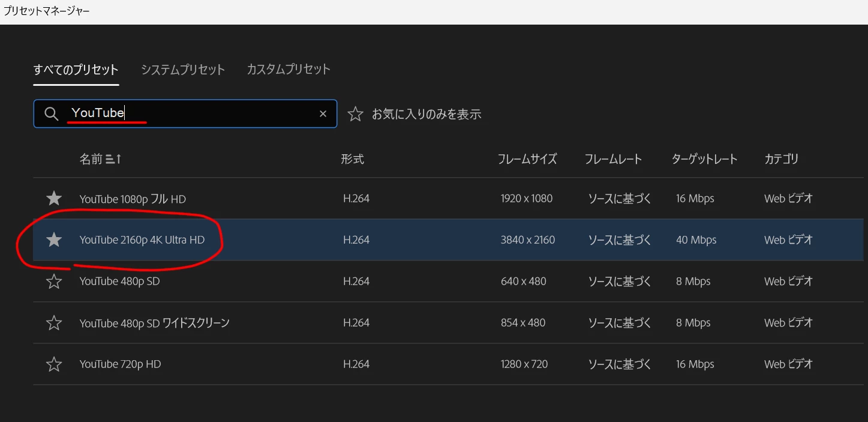868x422 pixels.
Task: Clear the search field with X
Action: tap(323, 113)
